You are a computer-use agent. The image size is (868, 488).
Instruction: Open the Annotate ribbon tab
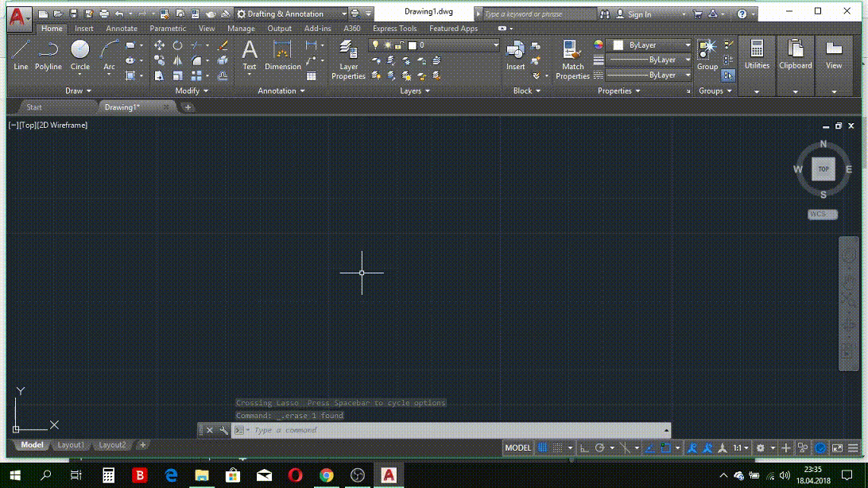(122, 29)
